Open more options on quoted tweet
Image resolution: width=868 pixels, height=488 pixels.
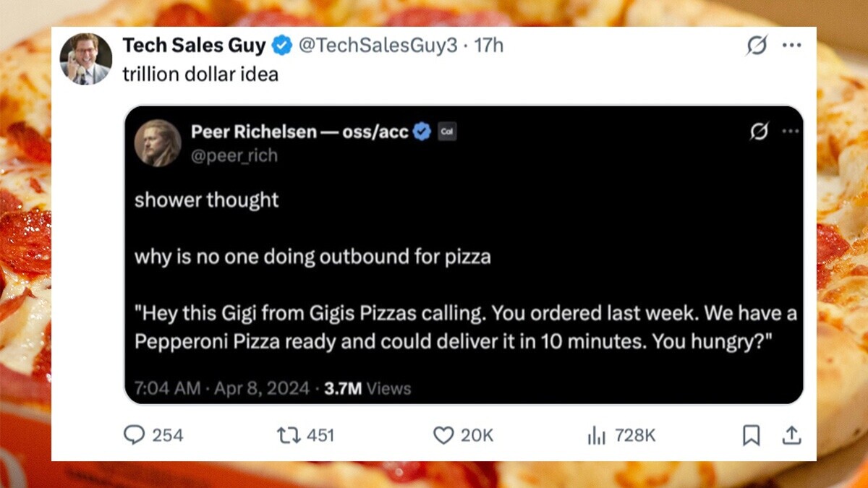point(791,132)
